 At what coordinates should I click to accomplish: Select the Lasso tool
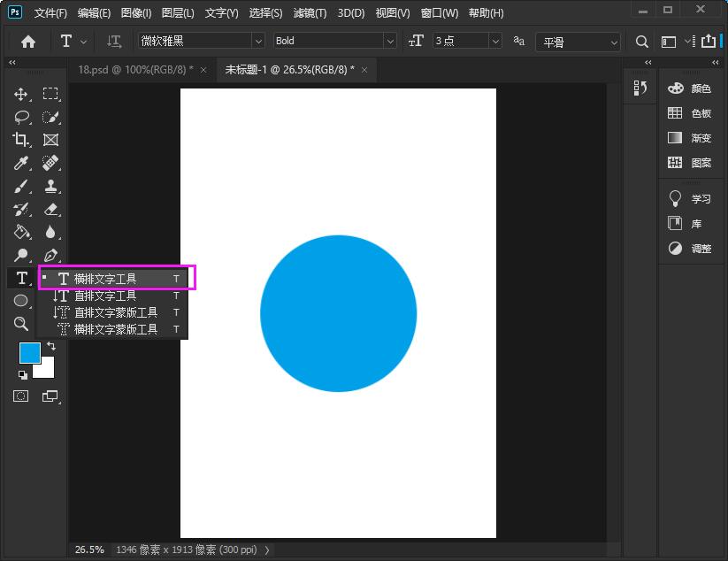coord(21,117)
